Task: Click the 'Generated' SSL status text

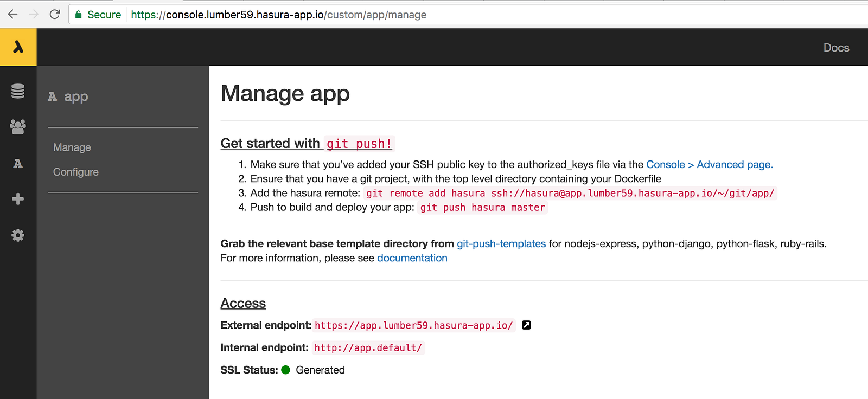Action: [320, 370]
